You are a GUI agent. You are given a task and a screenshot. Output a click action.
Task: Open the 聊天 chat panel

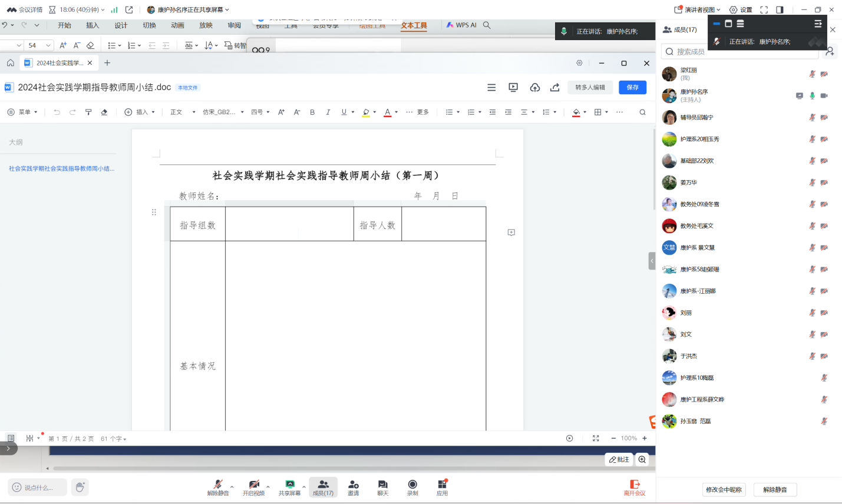(x=383, y=487)
